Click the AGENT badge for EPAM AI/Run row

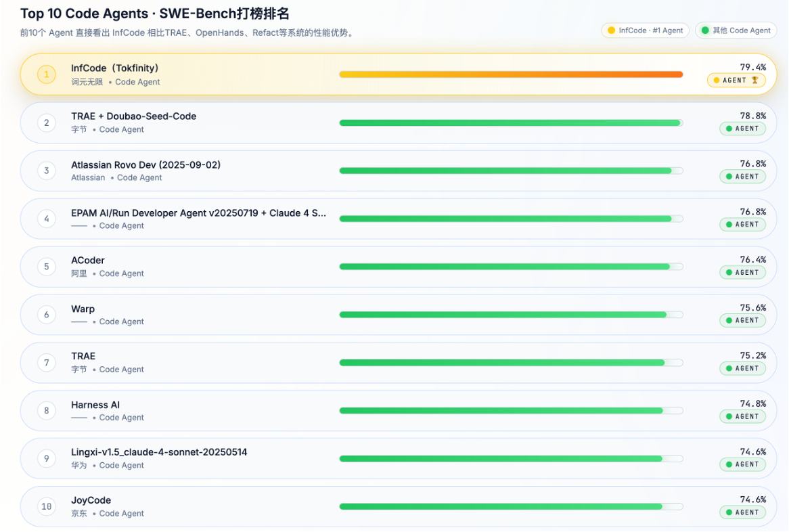point(742,225)
